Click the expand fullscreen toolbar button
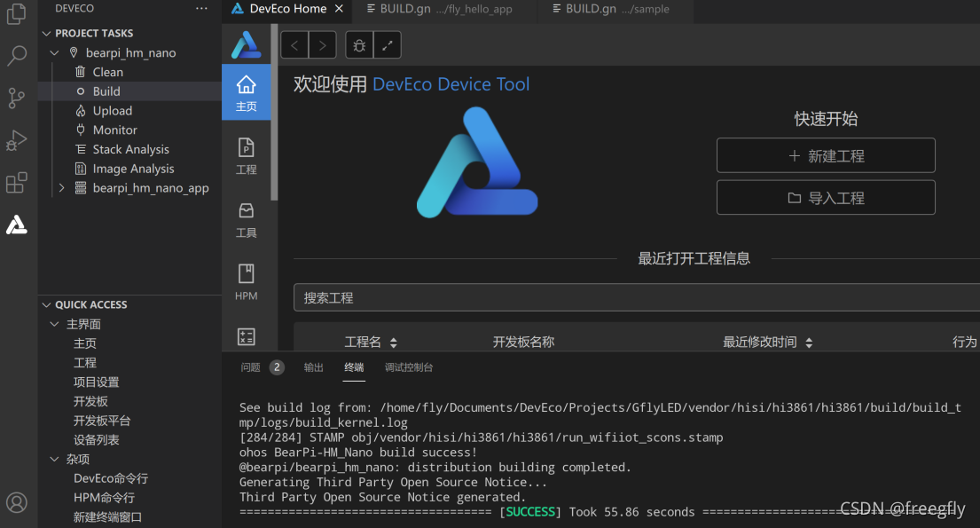 387,45
